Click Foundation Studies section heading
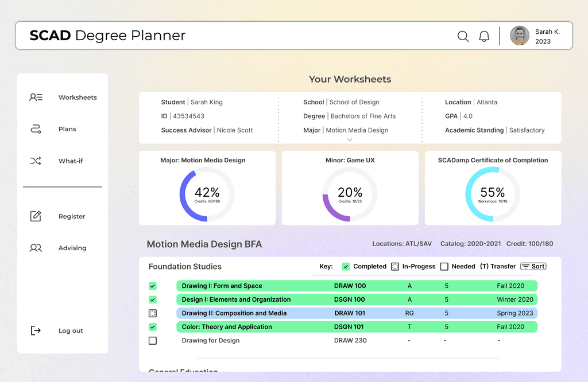 [185, 267]
